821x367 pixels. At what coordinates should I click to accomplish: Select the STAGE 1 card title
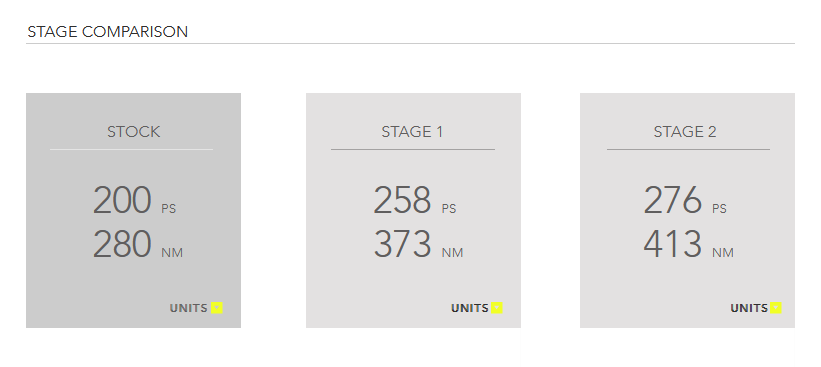pyautogui.click(x=412, y=132)
